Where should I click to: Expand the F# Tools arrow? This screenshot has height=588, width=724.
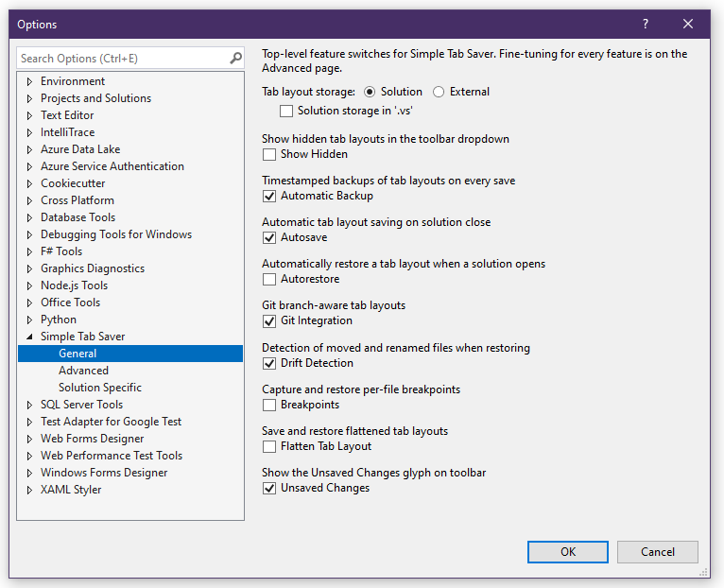tap(29, 251)
